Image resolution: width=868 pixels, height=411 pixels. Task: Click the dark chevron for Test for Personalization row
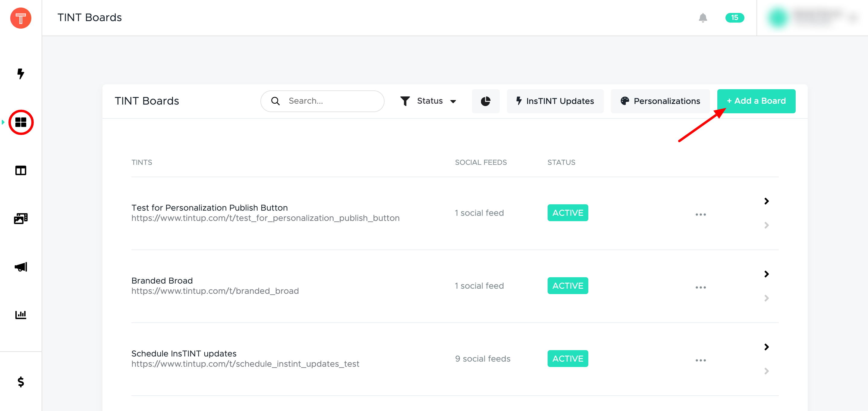[x=766, y=201]
